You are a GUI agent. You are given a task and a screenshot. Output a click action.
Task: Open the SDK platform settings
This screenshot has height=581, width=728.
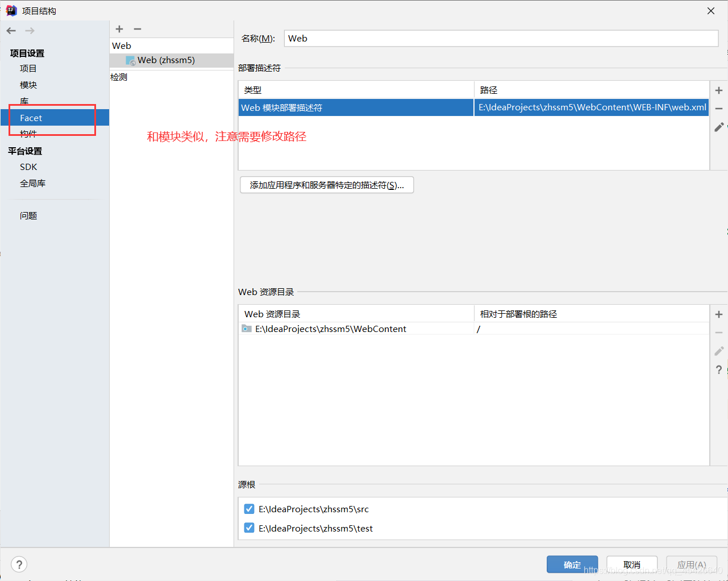(28, 167)
